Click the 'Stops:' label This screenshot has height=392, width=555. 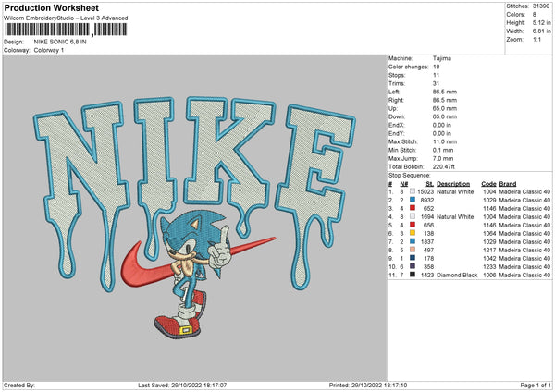397,75
